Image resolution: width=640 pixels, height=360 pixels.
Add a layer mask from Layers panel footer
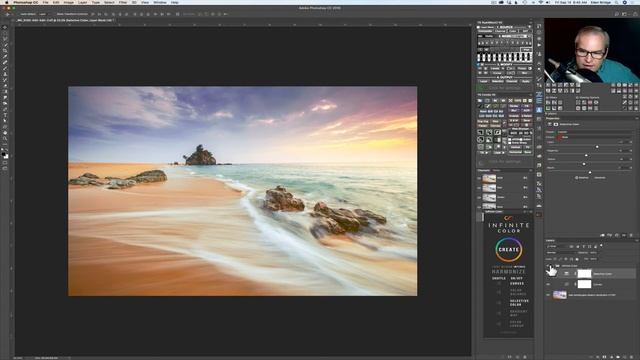tap(604, 357)
